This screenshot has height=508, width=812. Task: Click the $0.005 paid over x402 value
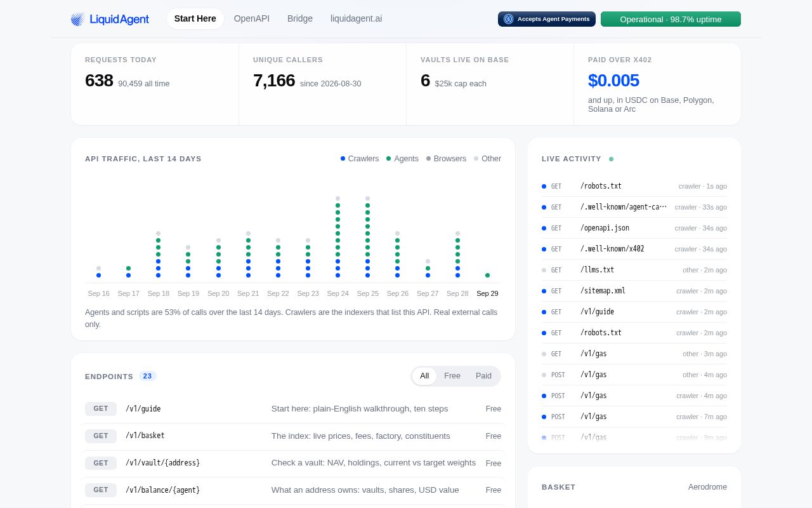(x=613, y=81)
